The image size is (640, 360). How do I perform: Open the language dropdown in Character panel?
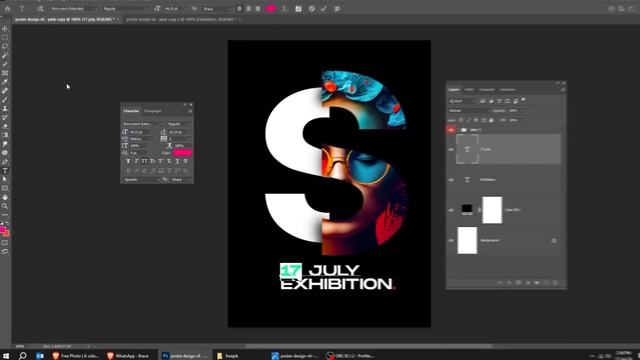pyautogui.click(x=141, y=179)
